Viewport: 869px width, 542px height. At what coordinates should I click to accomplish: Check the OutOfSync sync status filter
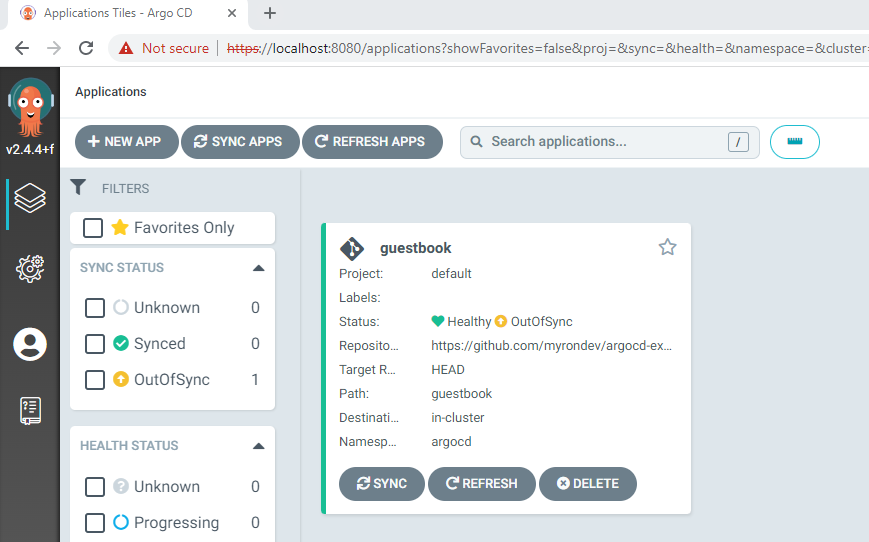click(x=95, y=380)
